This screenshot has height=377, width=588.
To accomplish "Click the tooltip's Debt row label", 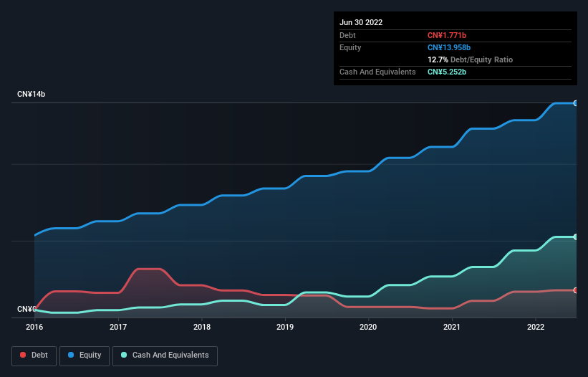I will pyautogui.click(x=347, y=35).
